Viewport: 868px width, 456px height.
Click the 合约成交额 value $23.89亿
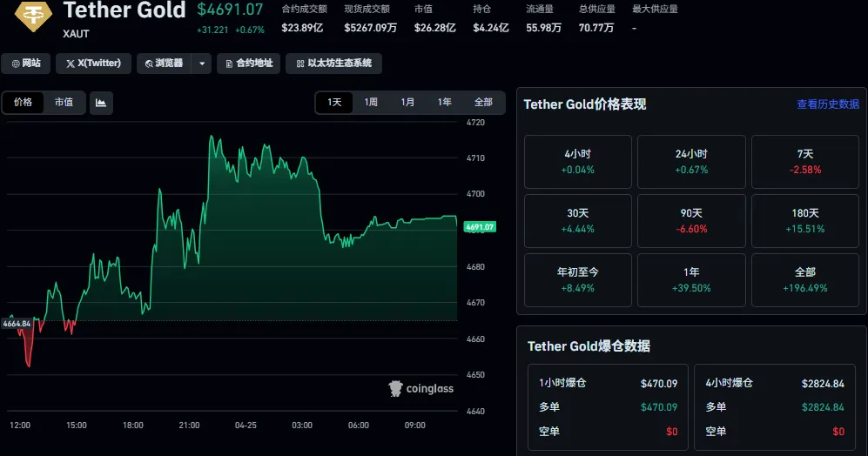point(302,28)
